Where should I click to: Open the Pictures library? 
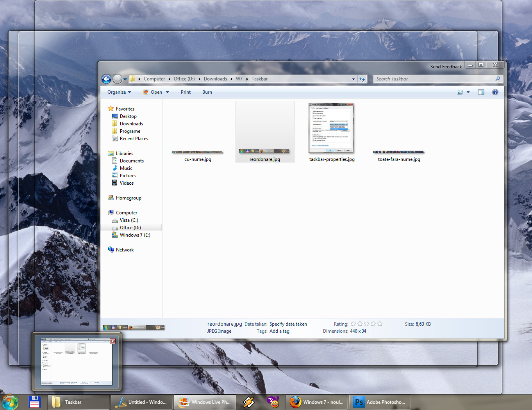(124, 176)
